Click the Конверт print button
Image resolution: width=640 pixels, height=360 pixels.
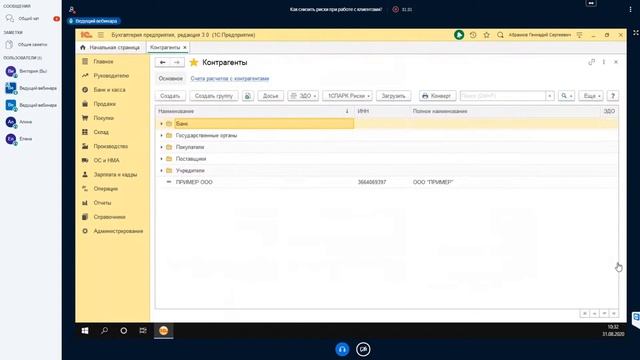(437, 96)
